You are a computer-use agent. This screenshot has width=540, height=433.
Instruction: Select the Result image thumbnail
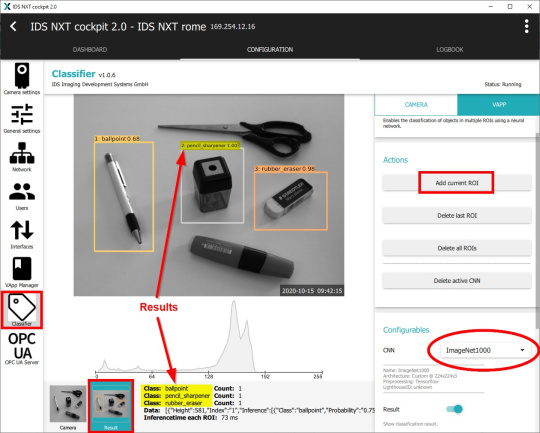[x=111, y=406]
